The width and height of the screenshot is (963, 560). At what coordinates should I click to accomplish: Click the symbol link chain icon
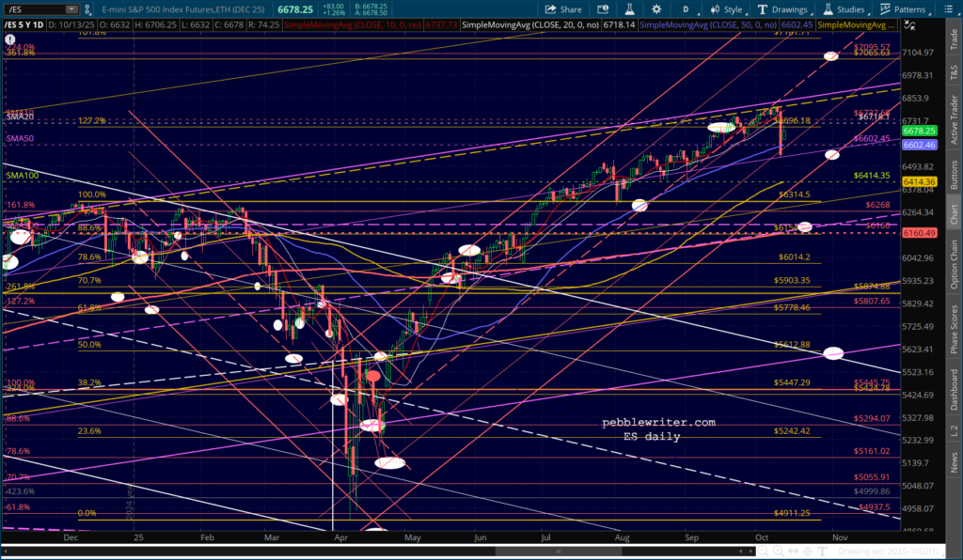tap(87, 9)
